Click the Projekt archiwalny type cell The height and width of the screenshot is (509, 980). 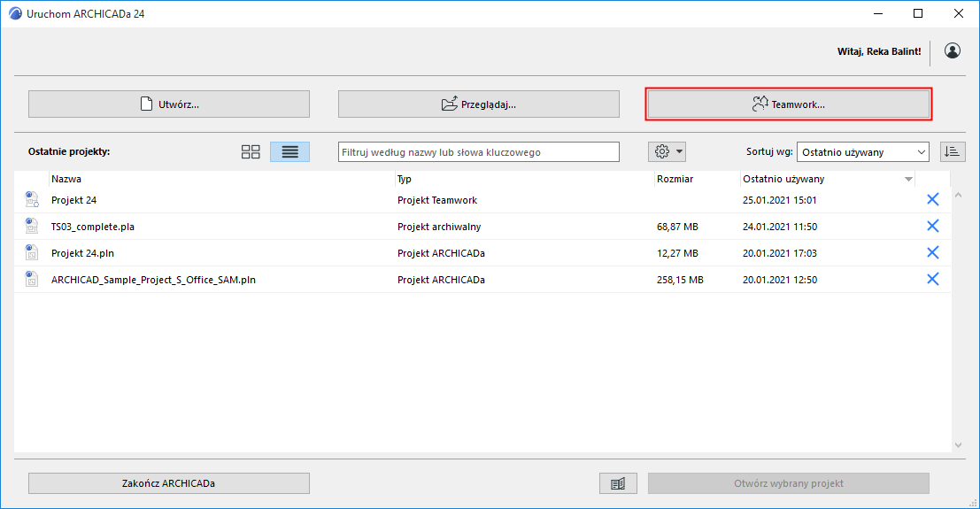click(x=439, y=227)
